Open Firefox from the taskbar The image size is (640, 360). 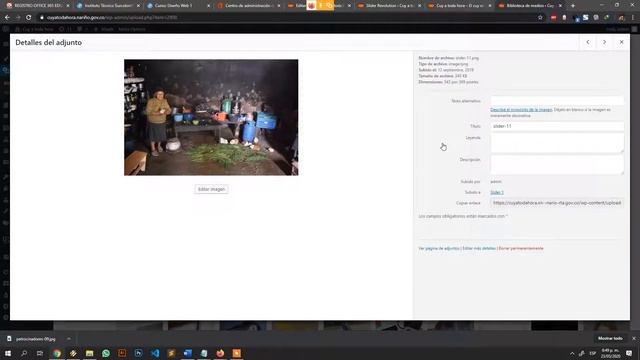coord(220,353)
